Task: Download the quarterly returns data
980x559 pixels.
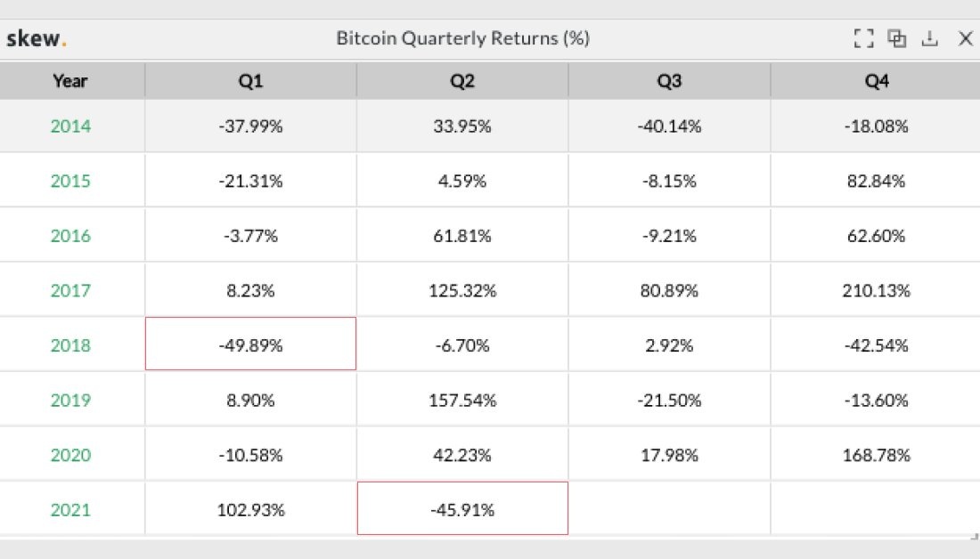Action: click(x=930, y=38)
